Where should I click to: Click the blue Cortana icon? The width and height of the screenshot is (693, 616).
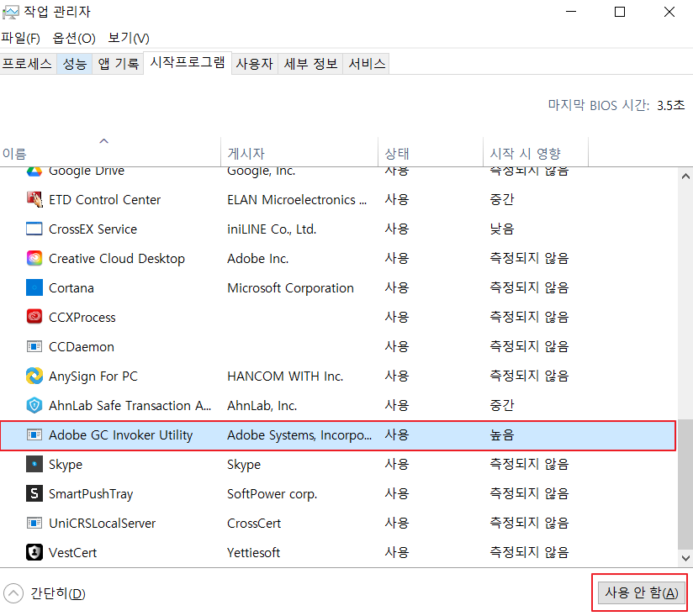click(34, 287)
